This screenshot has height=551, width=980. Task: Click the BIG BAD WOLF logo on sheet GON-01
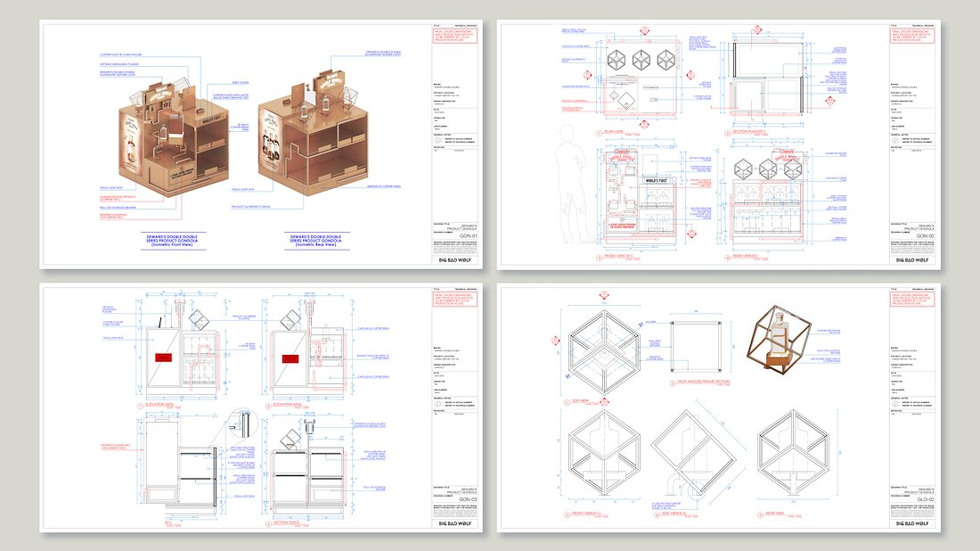coord(455,259)
